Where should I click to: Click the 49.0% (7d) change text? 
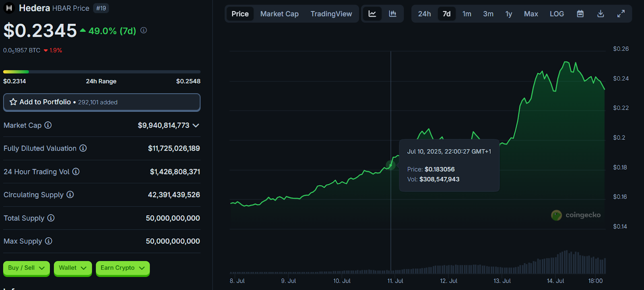[112, 31]
